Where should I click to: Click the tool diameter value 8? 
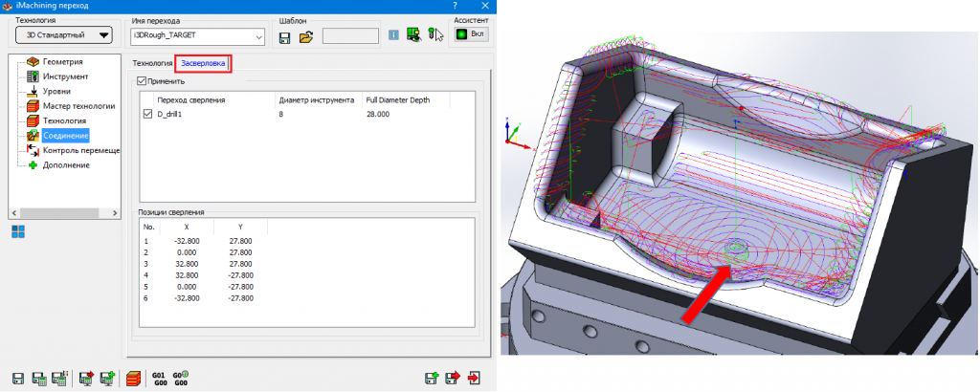click(282, 115)
